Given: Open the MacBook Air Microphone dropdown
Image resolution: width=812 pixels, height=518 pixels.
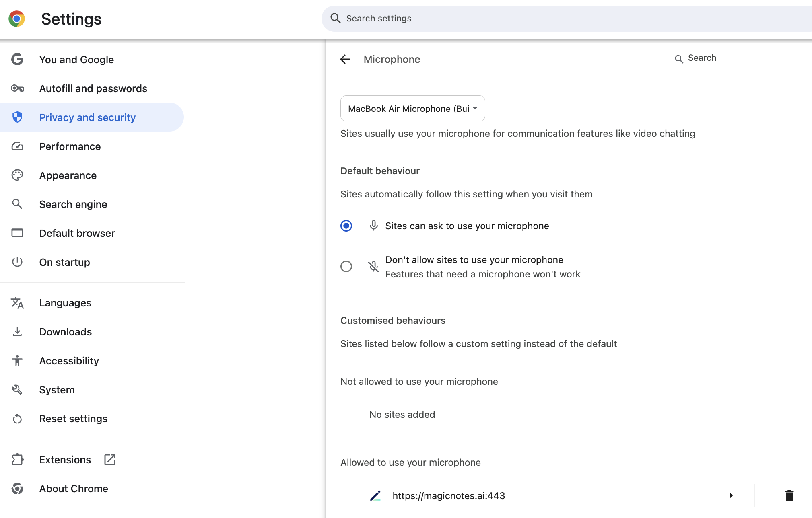Looking at the screenshot, I should pos(412,109).
